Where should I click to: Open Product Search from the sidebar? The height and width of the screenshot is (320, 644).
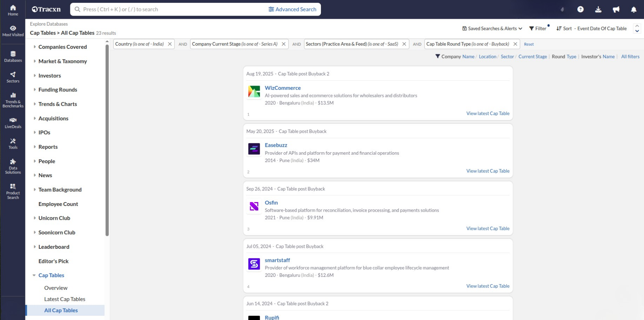click(13, 191)
